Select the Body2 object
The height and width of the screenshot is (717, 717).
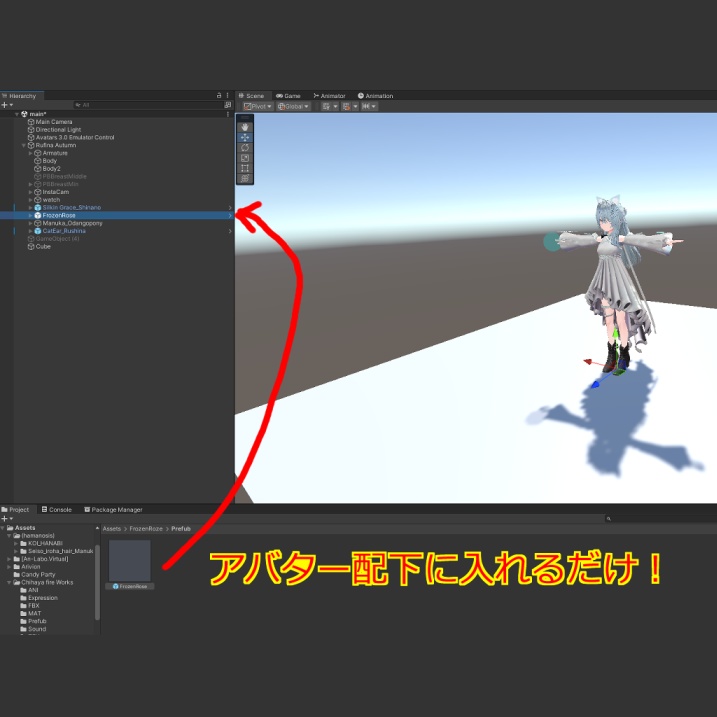[x=51, y=168]
